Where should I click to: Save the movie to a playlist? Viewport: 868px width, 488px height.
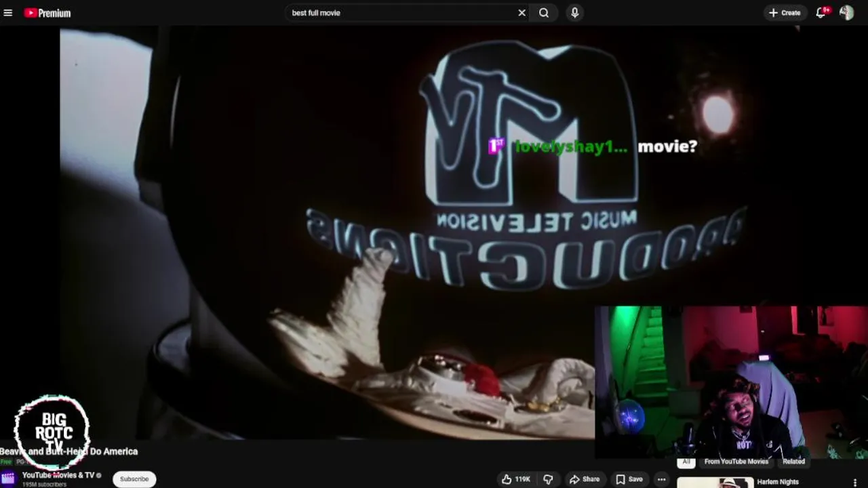point(629,479)
